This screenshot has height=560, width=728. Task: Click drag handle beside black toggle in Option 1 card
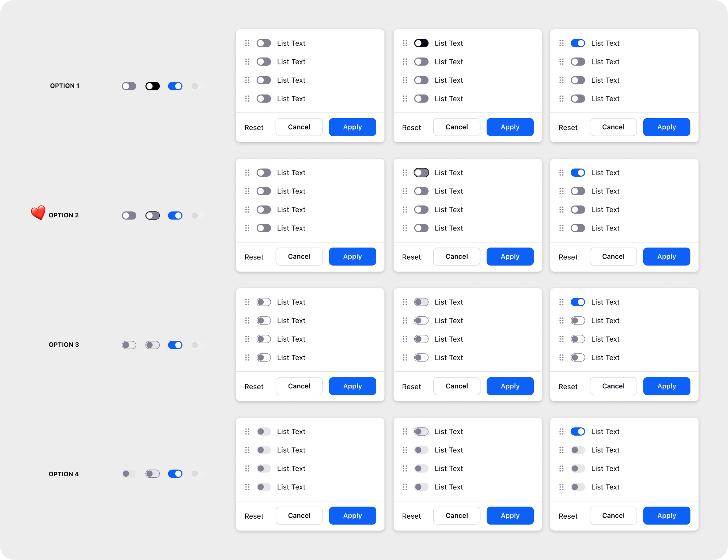click(x=405, y=43)
